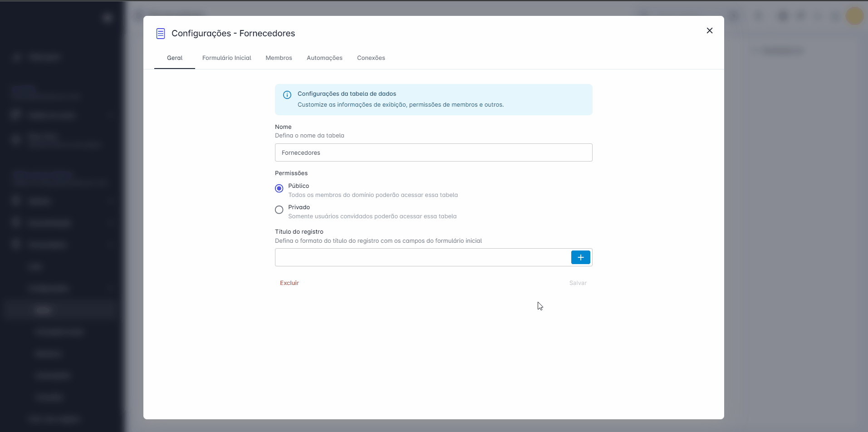
Task: Open the Formulário Inicial tab
Action: 227,58
